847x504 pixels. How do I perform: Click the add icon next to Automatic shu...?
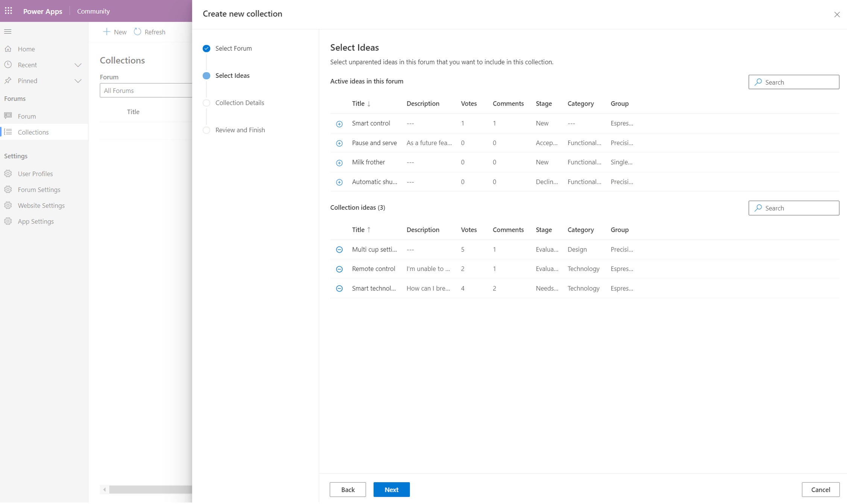pos(339,182)
